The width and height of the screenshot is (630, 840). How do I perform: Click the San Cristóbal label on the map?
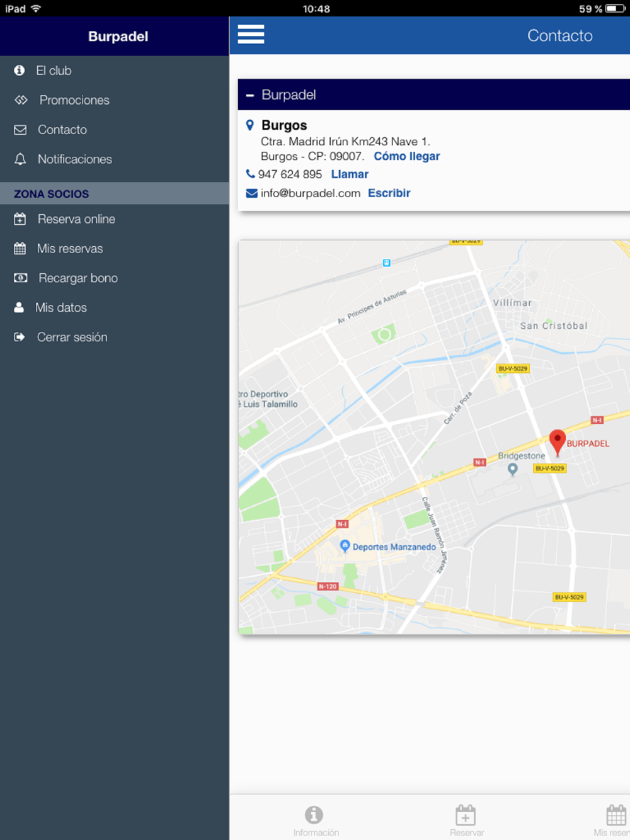[554, 326]
